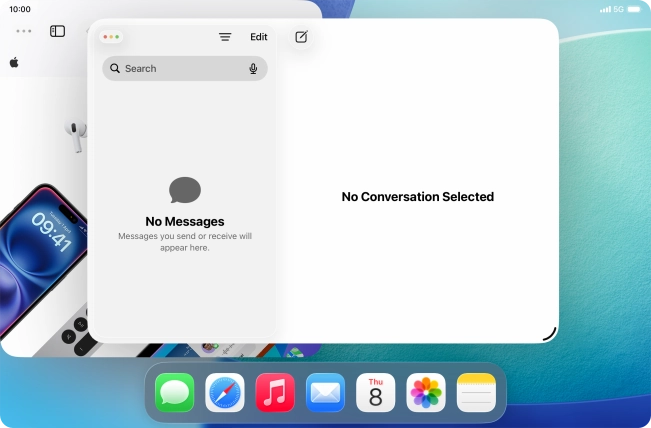This screenshot has height=428, width=651.
Task: Open the Messages window controls
Action: click(111, 37)
